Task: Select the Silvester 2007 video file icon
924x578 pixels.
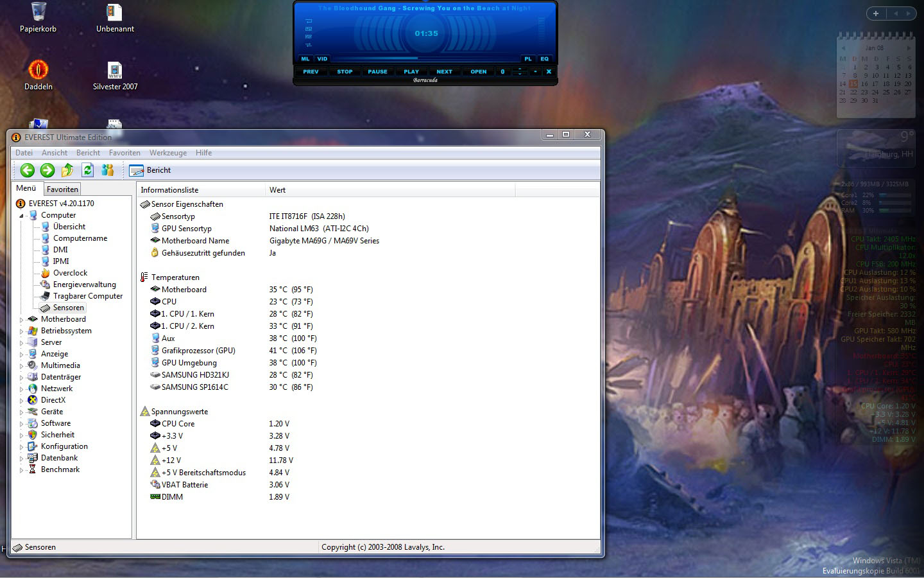Action: click(115, 76)
